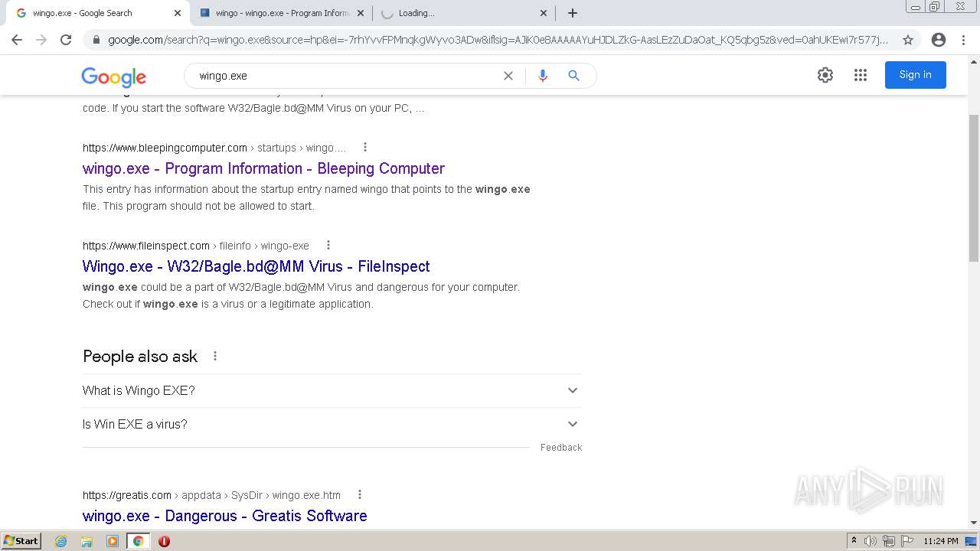The image size is (980, 551).
Task: Click the scroll-down arrow of the page scrollbar
Action: point(974,523)
